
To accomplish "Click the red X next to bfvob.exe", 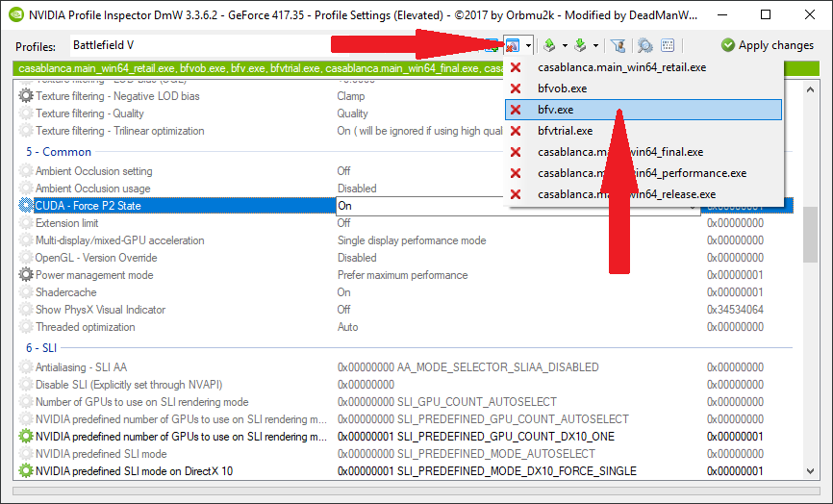I will coord(516,88).
